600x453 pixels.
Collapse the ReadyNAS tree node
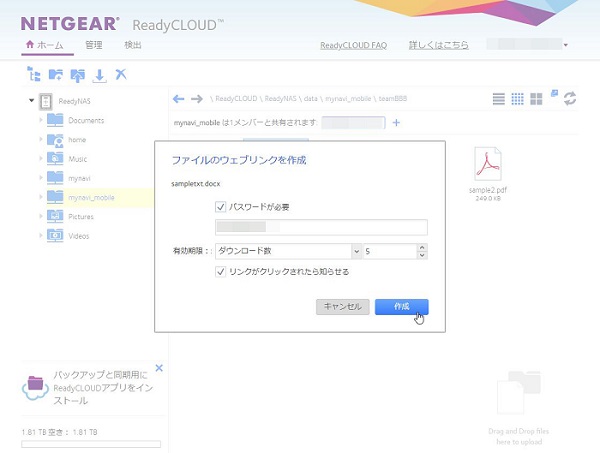pos(31,101)
